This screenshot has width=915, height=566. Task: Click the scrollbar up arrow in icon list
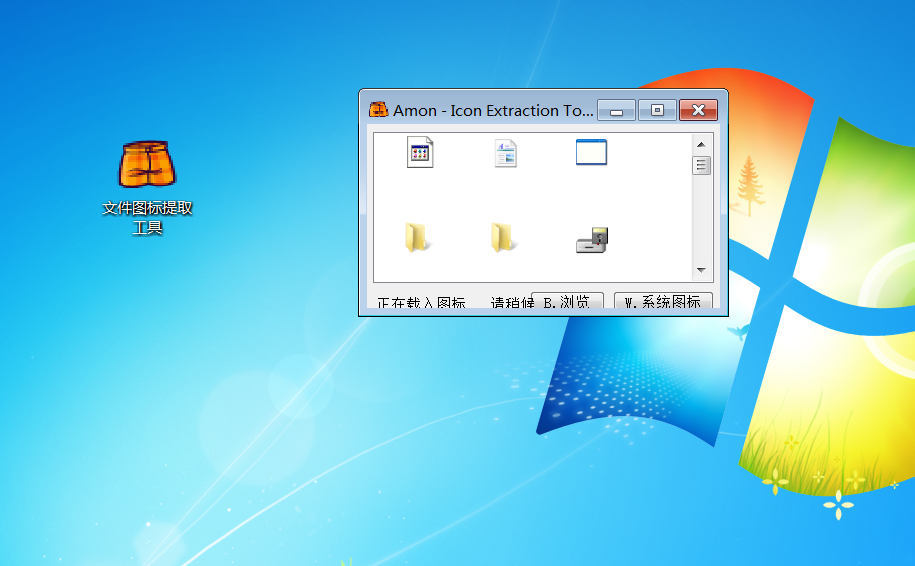[701, 144]
